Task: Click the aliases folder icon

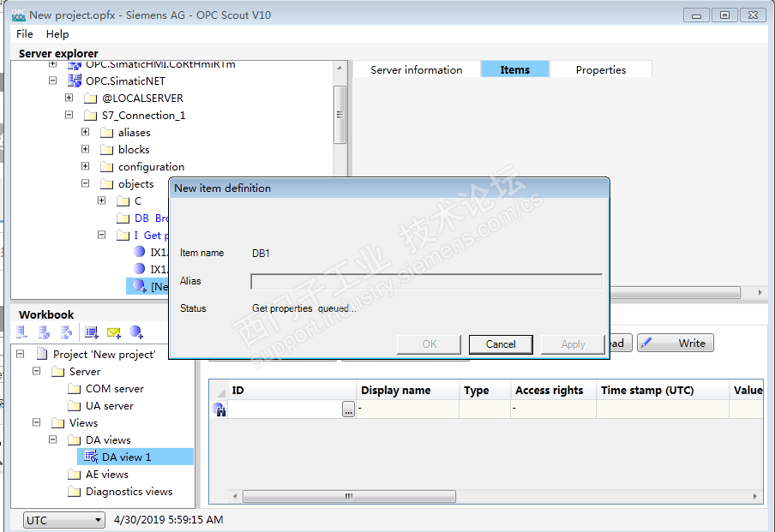Action: 107,133
